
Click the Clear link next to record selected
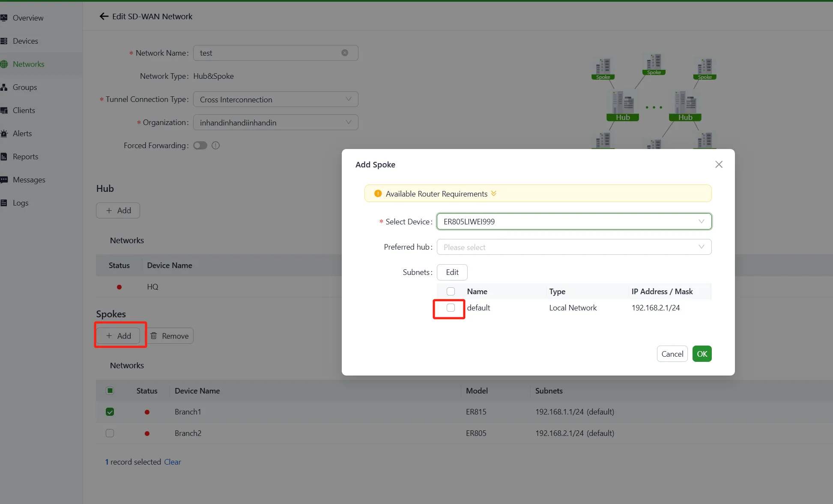pyautogui.click(x=172, y=462)
